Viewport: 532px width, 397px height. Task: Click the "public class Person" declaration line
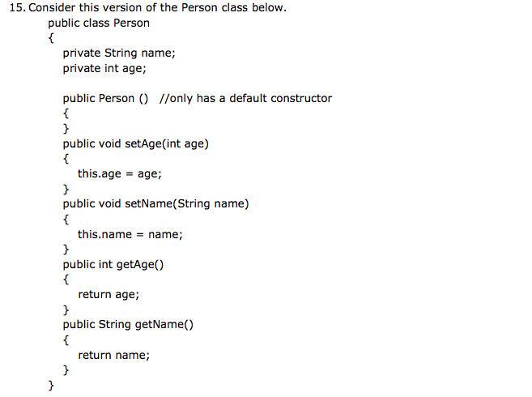99,23
